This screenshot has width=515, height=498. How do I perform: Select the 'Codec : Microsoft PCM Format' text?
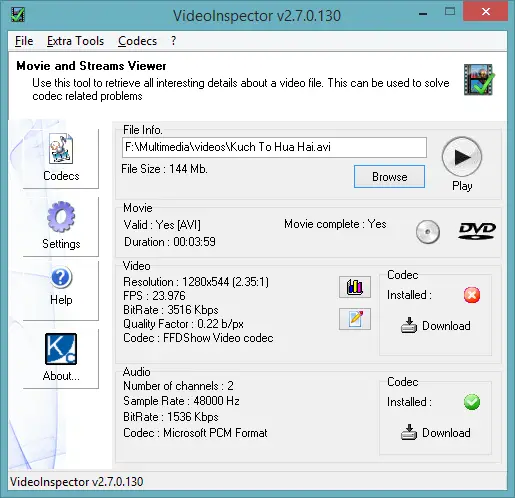195,433
